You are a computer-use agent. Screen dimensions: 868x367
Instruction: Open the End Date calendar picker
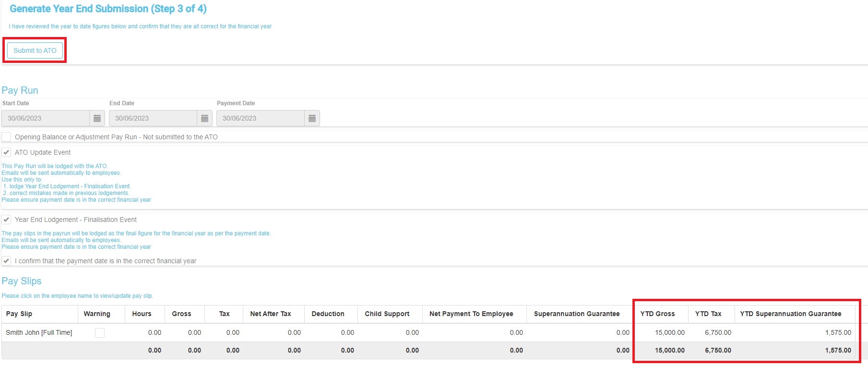tap(204, 118)
